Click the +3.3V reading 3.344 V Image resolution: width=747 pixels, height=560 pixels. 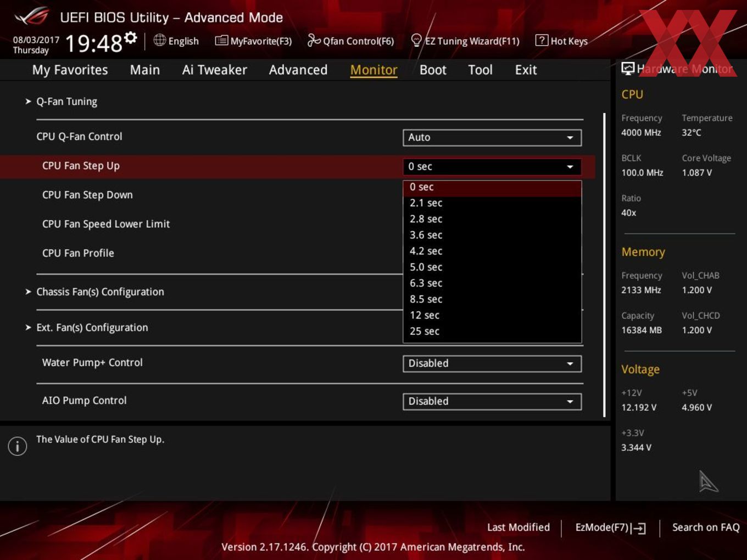coord(636,447)
